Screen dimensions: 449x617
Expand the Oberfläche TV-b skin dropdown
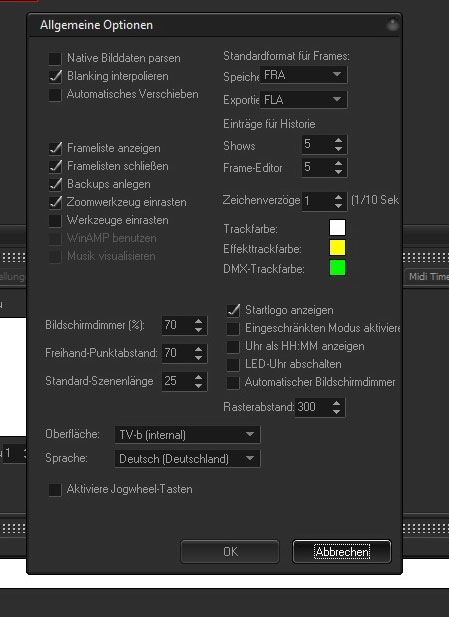tap(187, 435)
